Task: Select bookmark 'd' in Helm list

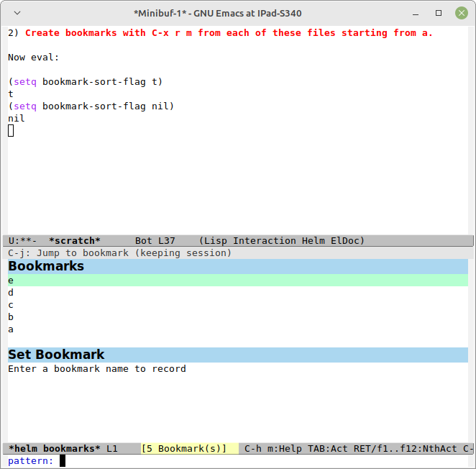Action: [x=238, y=293]
